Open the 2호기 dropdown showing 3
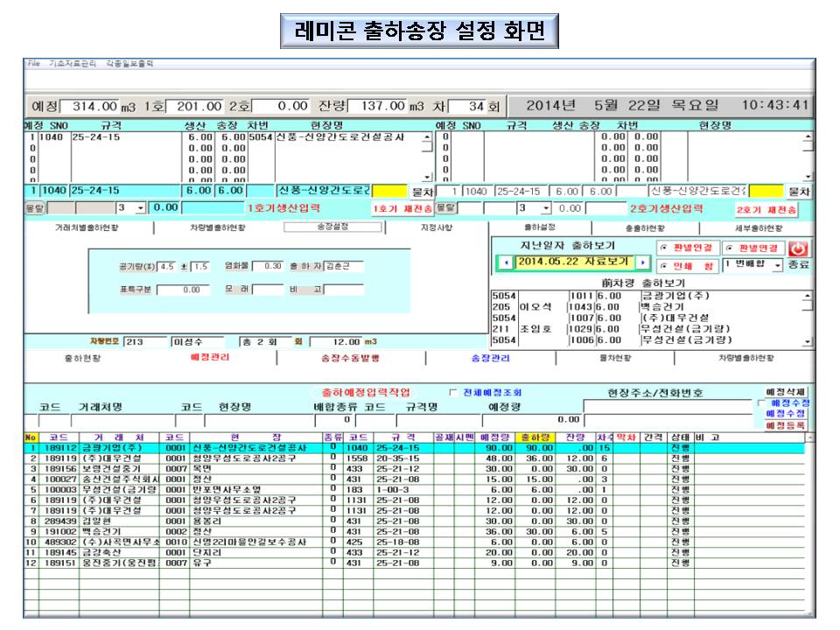840x630 pixels. (545, 208)
